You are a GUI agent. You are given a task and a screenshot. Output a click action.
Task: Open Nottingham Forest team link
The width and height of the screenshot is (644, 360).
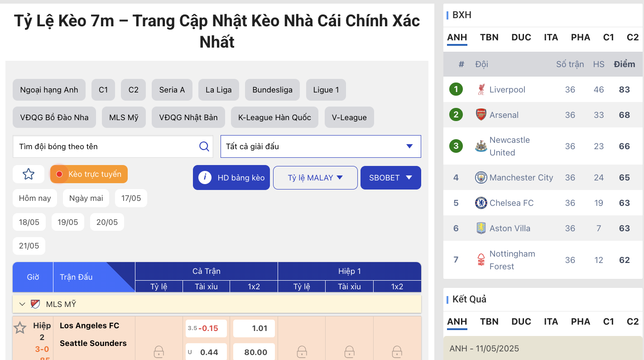512,260
